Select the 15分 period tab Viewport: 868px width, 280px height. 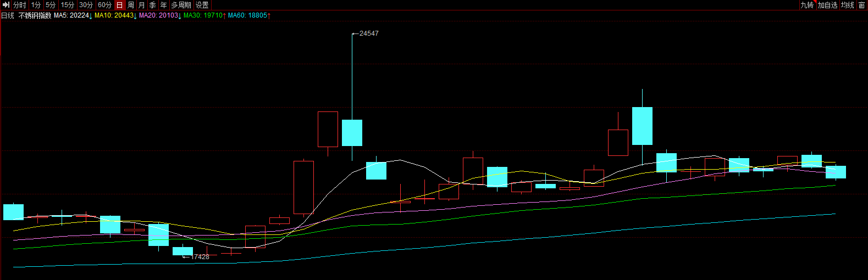(x=68, y=5)
